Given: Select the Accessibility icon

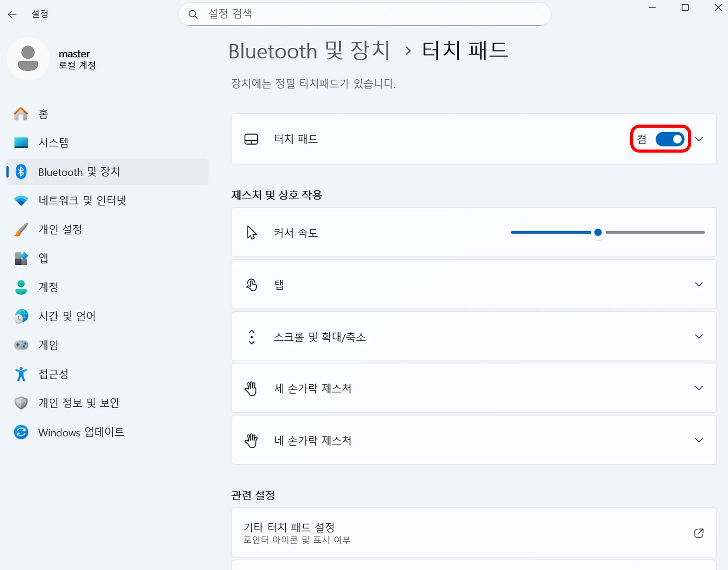Looking at the screenshot, I should pyautogui.click(x=21, y=374).
